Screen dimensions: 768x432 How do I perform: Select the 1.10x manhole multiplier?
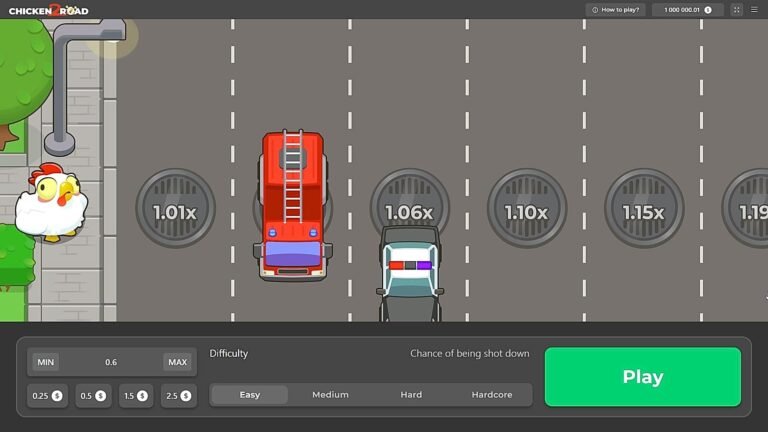pos(526,211)
